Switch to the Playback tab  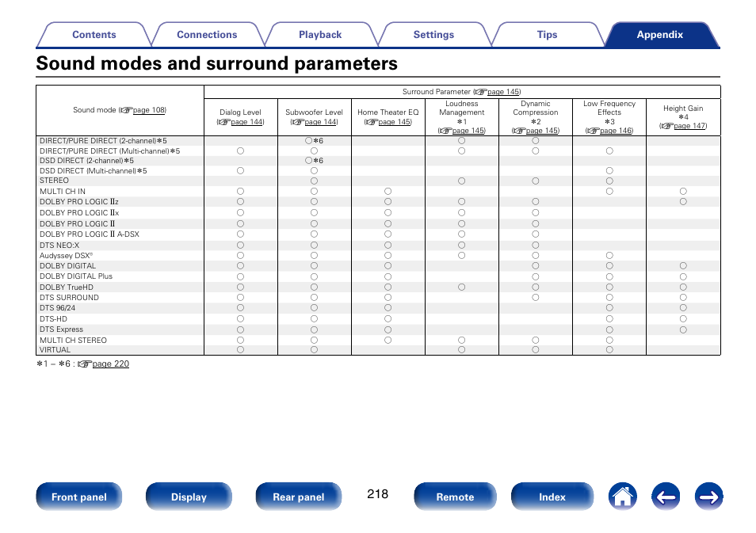(x=320, y=35)
